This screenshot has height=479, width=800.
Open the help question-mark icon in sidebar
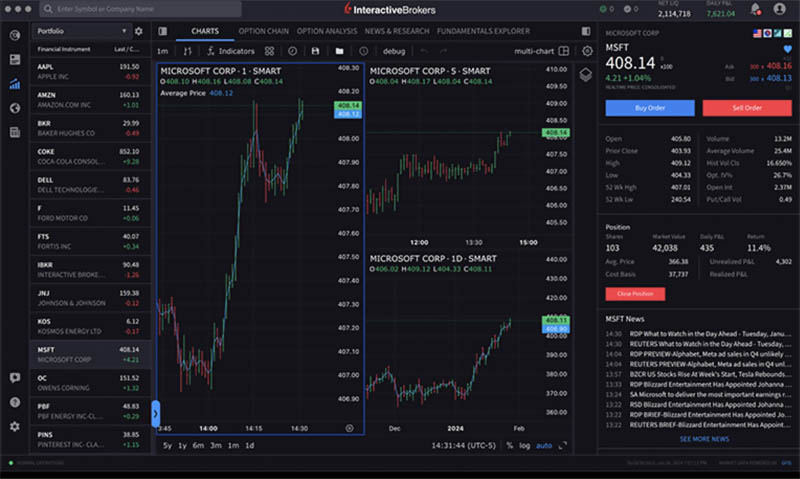click(15, 402)
